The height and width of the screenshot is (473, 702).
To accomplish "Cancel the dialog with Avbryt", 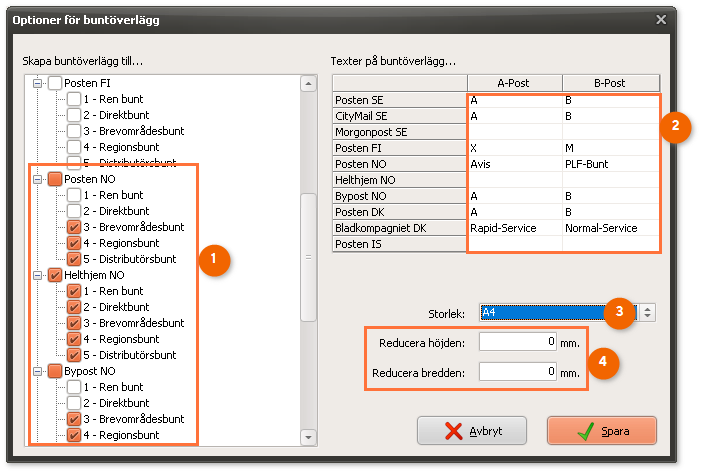I will (471, 430).
